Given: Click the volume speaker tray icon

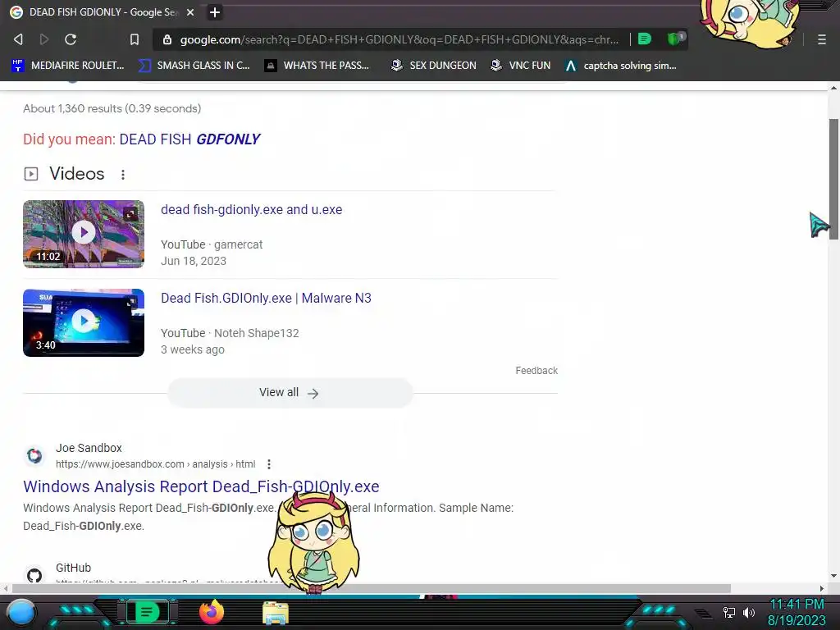Looking at the screenshot, I should (749, 612).
